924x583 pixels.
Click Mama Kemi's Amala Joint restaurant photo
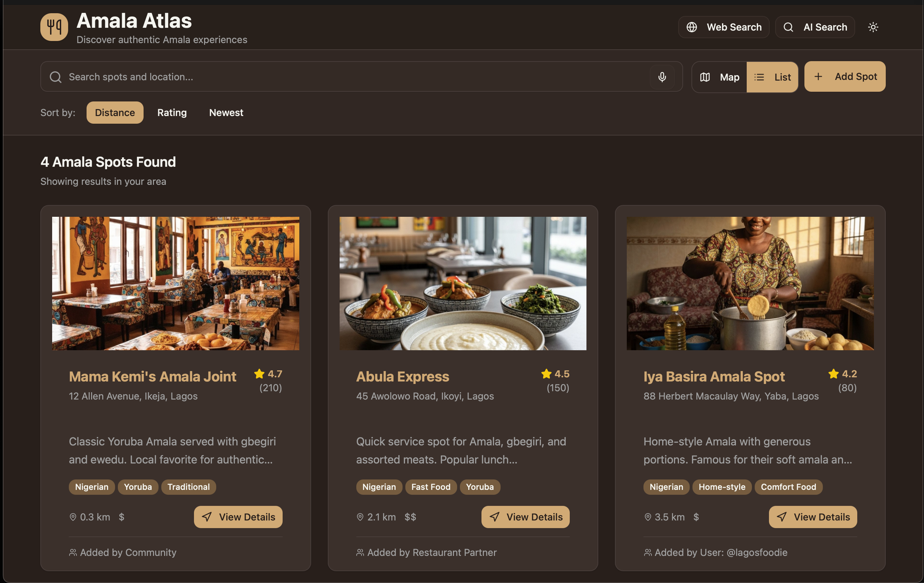click(x=175, y=284)
